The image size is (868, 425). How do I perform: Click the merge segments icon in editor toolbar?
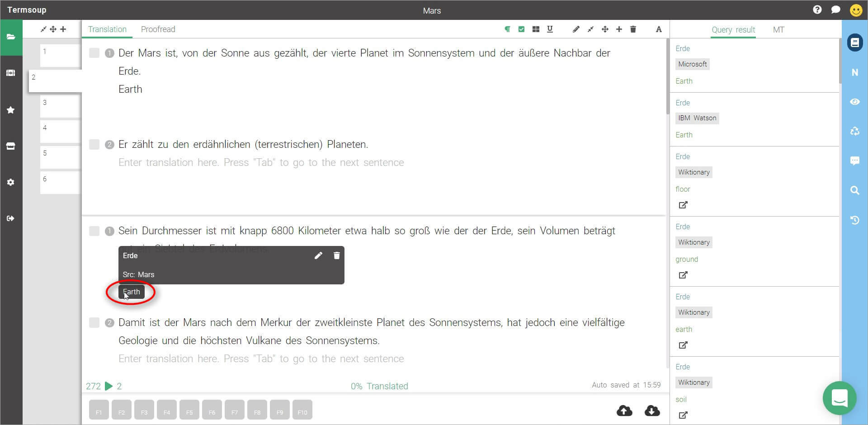point(590,29)
